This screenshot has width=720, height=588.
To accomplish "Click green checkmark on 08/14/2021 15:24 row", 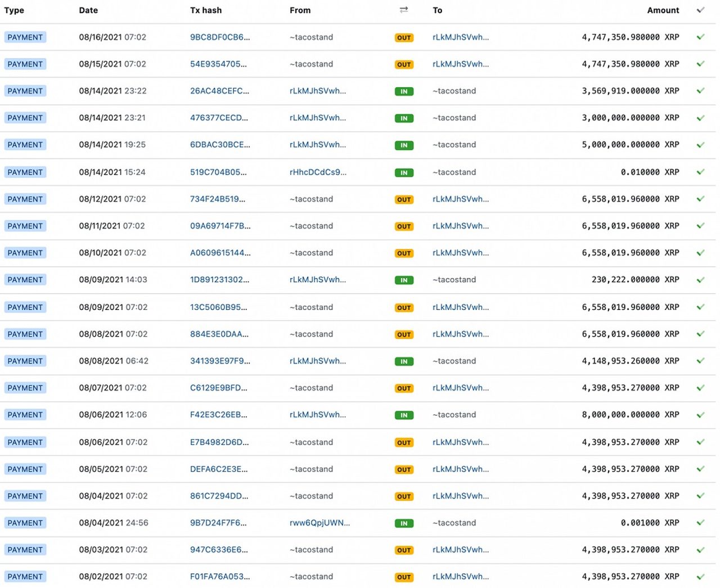I will click(x=700, y=172).
